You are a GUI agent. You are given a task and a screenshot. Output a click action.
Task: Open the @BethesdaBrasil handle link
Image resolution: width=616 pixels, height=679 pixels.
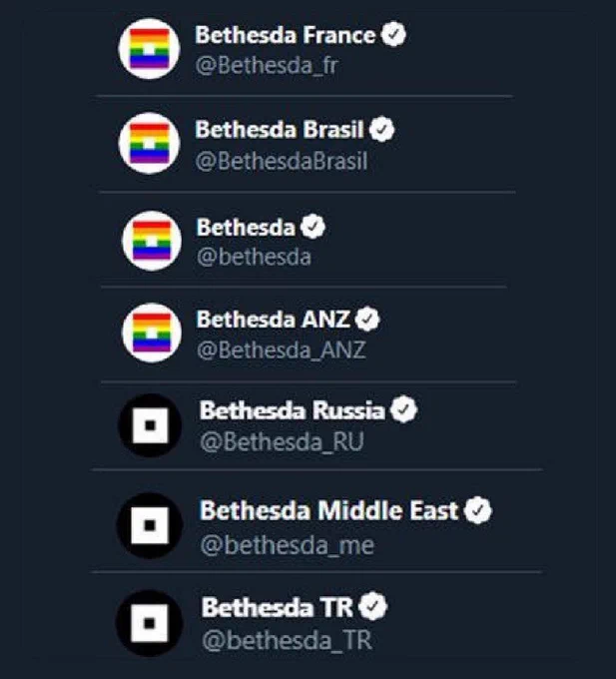click(282, 161)
